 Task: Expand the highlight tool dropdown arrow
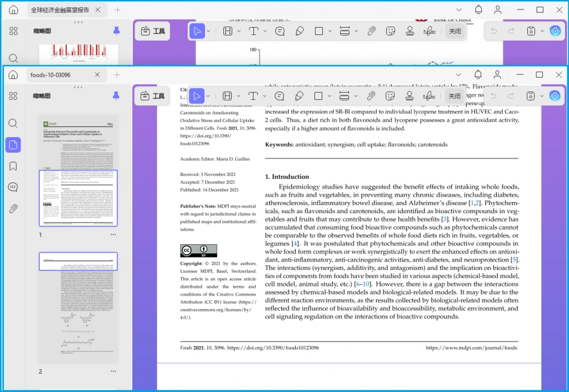click(x=238, y=96)
